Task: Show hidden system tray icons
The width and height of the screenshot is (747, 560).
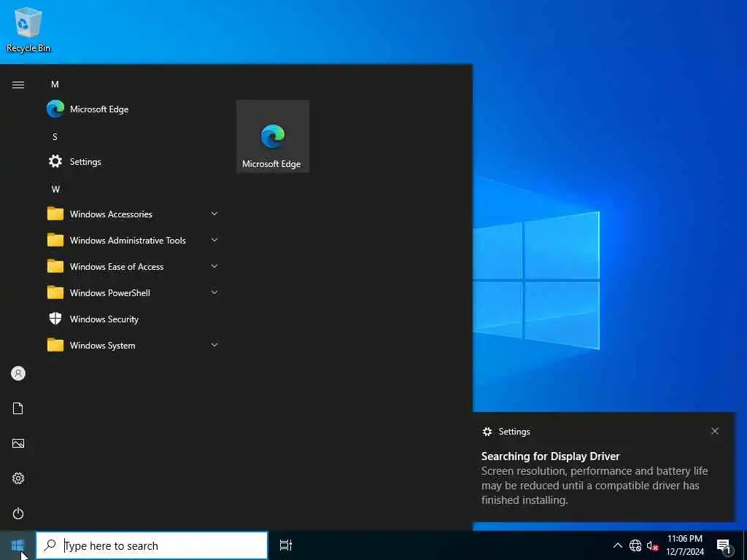Action: [x=617, y=545]
